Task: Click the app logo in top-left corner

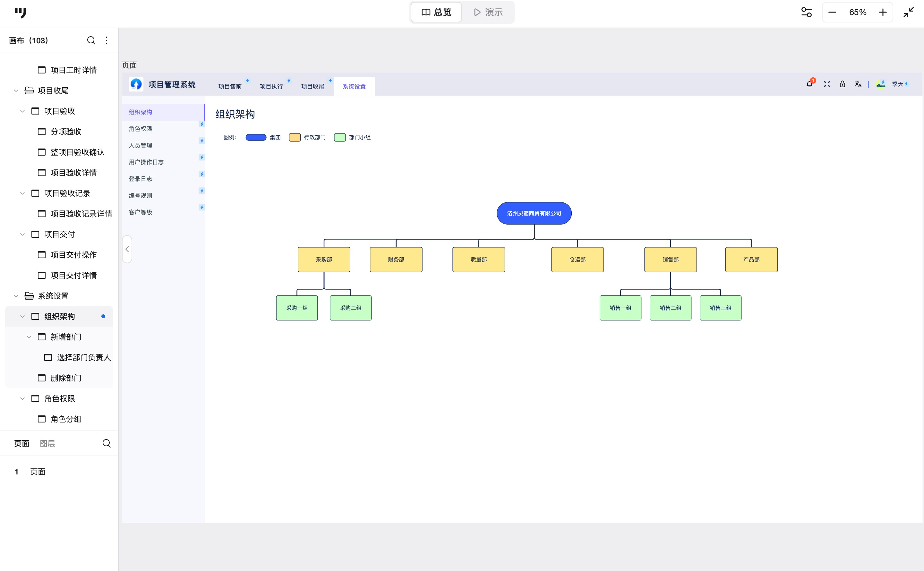Action: 21,13
